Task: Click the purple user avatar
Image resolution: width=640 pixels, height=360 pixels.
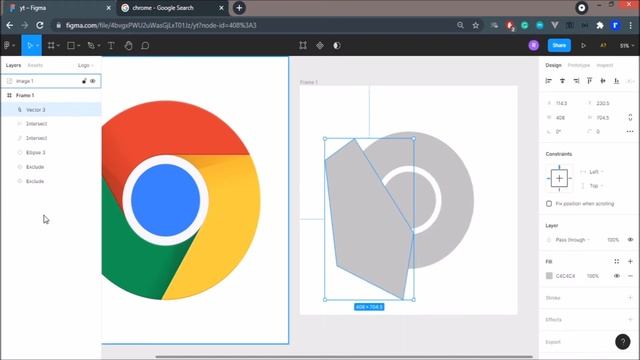Action: [x=533, y=45]
